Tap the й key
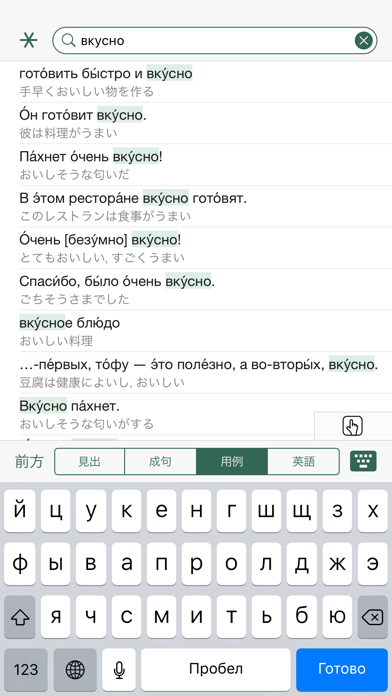 pyautogui.click(x=20, y=511)
